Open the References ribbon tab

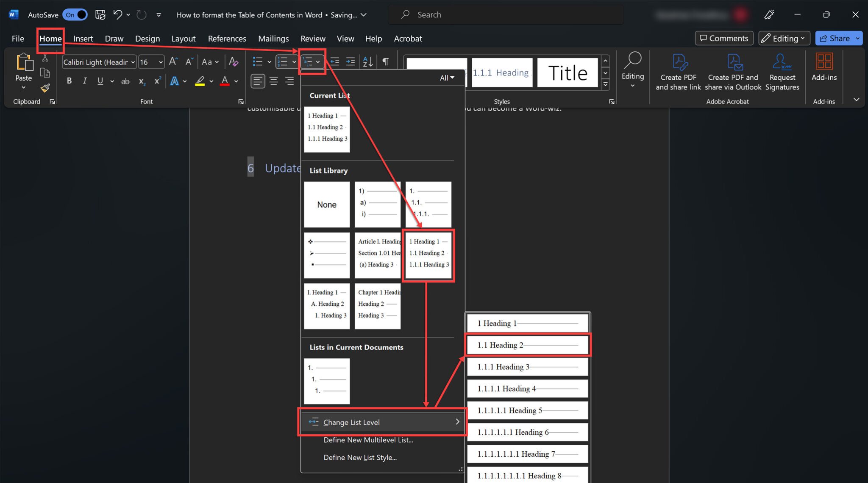[227, 39]
